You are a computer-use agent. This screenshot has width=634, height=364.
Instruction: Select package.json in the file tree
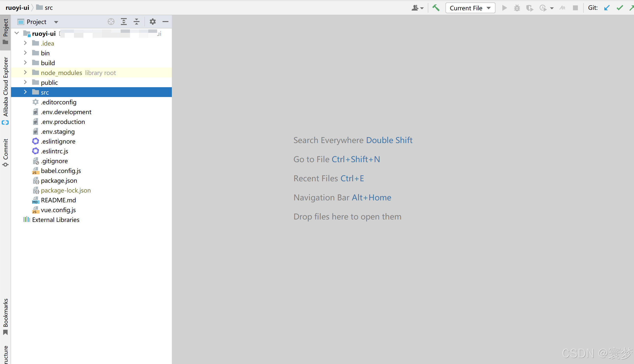59,181
